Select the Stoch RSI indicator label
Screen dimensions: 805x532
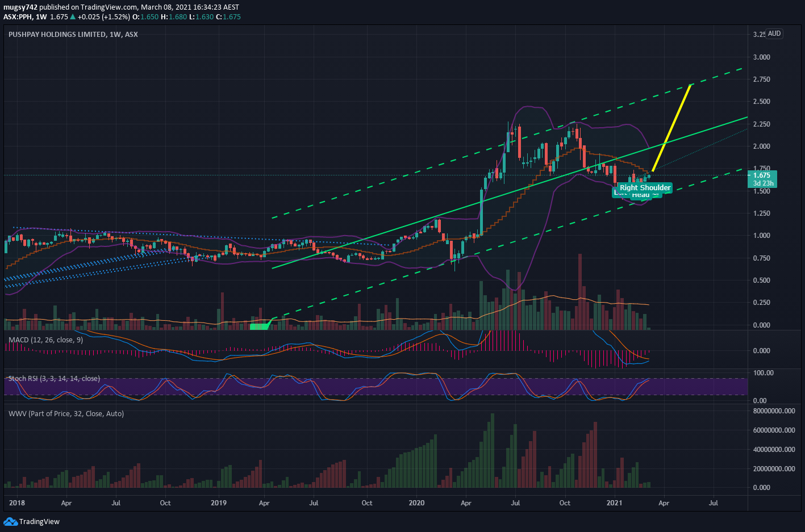tap(54, 378)
